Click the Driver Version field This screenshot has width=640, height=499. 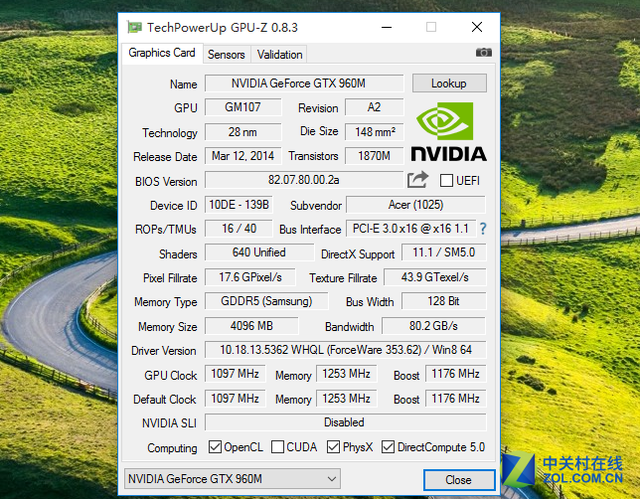tap(345, 350)
